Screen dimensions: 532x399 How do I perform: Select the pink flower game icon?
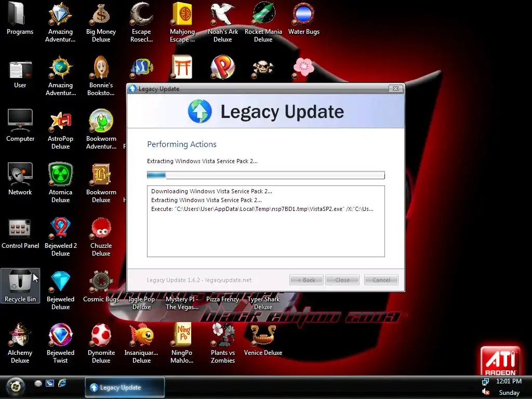(303, 68)
